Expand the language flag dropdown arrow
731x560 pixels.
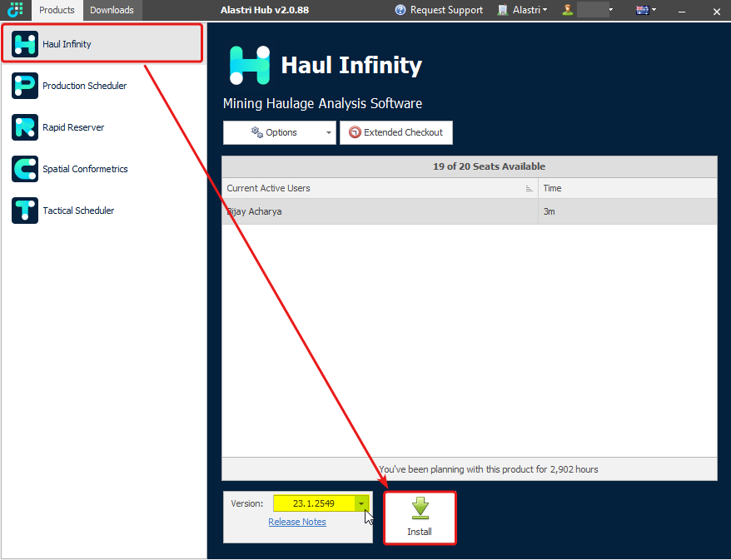(654, 10)
